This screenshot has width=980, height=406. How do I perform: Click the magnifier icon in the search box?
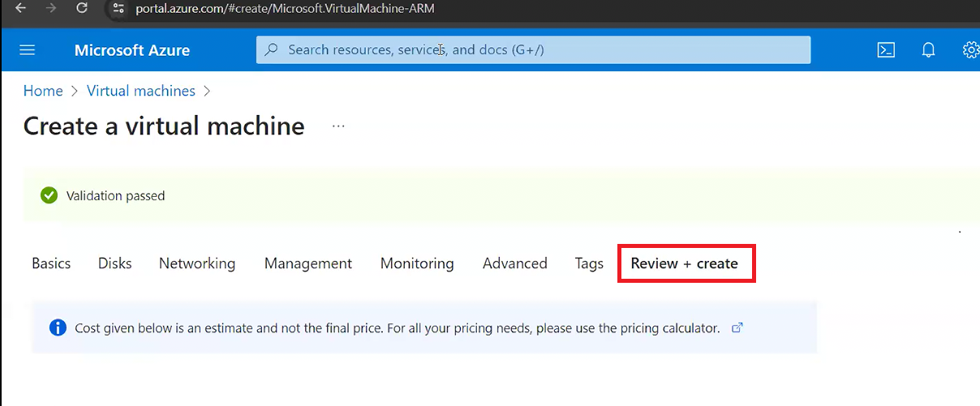(273, 49)
